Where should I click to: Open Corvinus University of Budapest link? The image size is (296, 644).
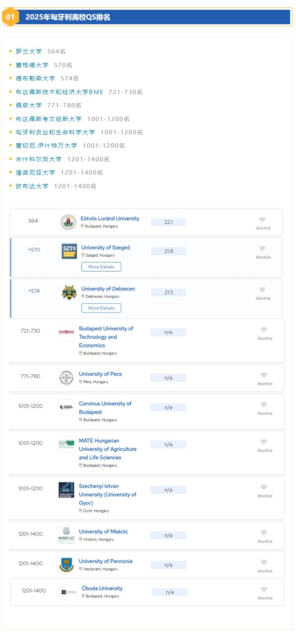pyautogui.click(x=105, y=408)
